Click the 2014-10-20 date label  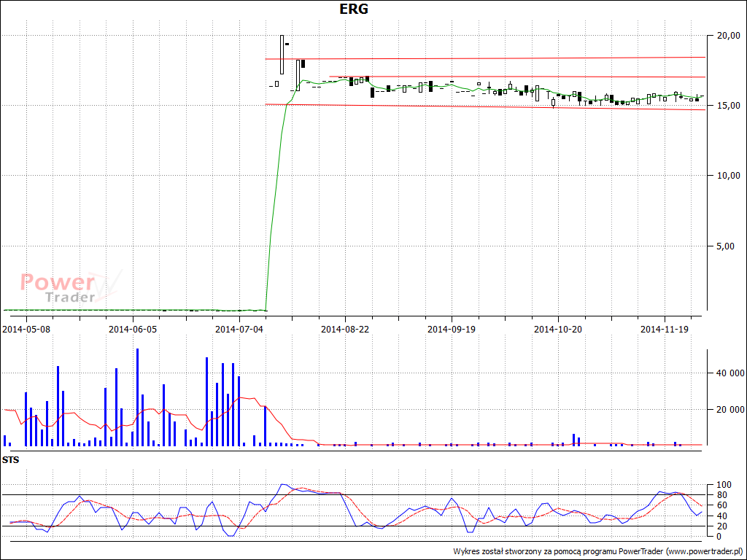(558, 329)
